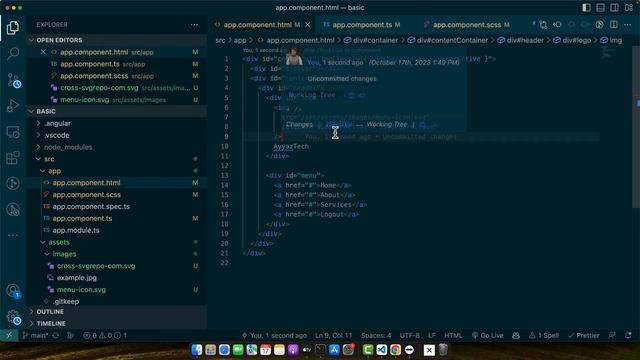Expand the .vscode folder

pyautogui.click(x=116, y=135)
